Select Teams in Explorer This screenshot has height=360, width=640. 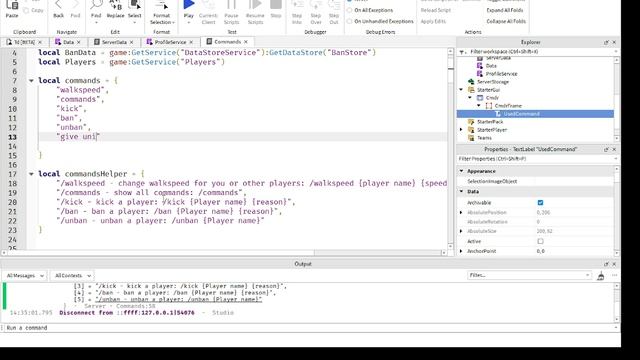point(484,138)
